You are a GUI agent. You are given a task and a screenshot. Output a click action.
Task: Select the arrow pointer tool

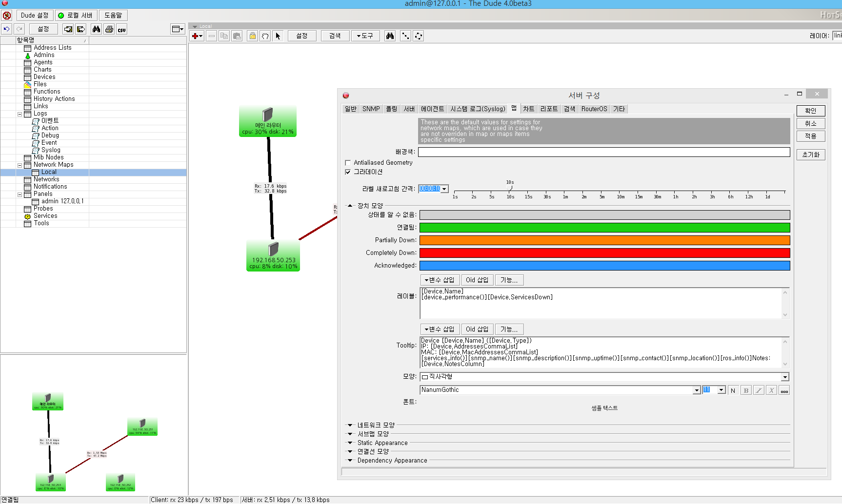coord(278,36)
